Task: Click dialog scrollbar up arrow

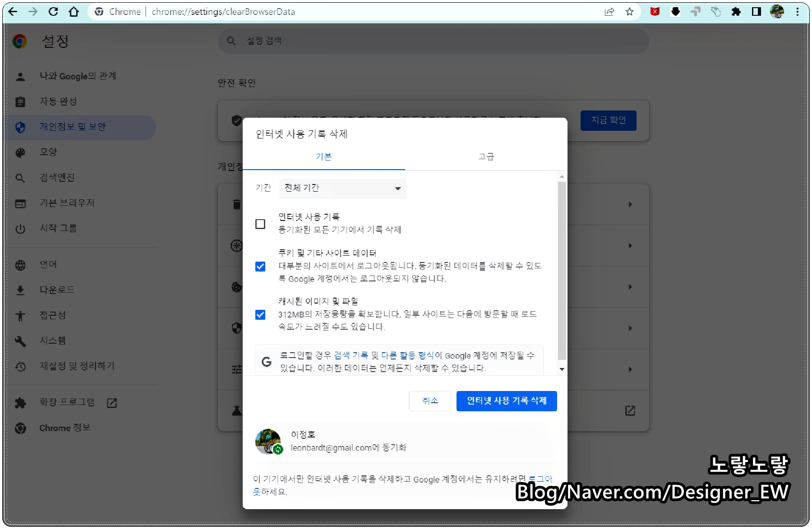Action: (562, 176)
